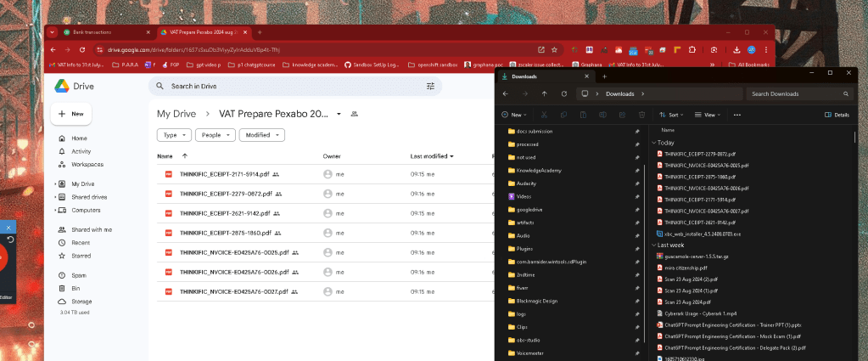Click New button in File Explorer
Image resolution: width=868 pixels, height=361 pixels.
(x=514, y=115)
